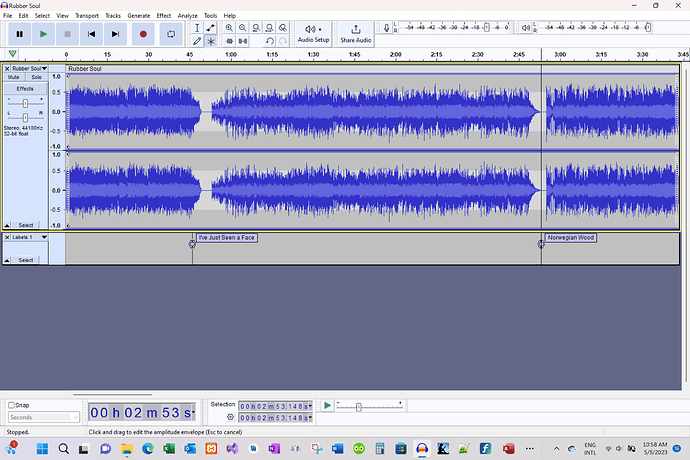Image resolution: width=690 pixels, height=460 pixels.
Task: Skip to start of the project
Action: click(92, 34)
